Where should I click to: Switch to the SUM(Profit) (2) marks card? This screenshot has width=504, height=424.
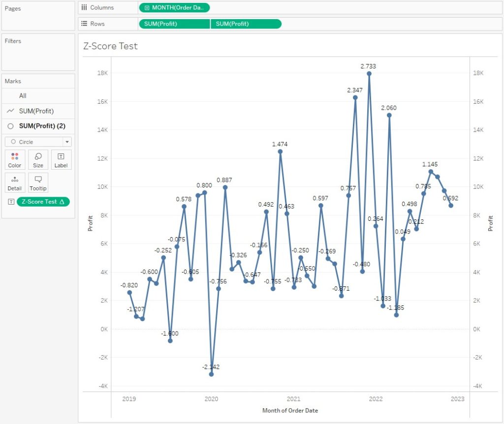coord(42,126)
